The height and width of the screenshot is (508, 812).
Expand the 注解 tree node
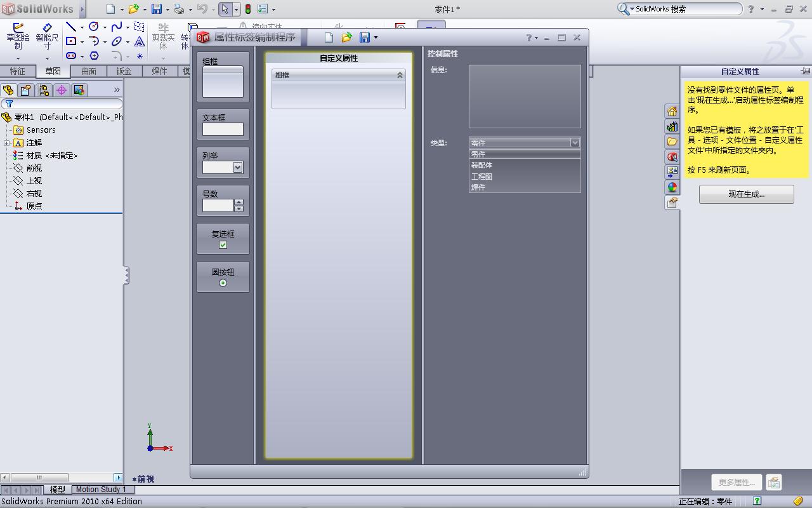7,143
